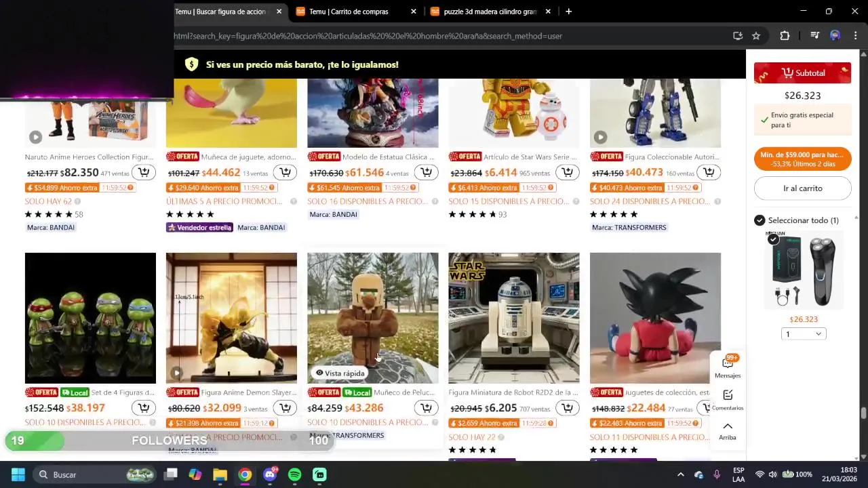The image size is (868, 488).
Task: Switch to the Temu Buscar figura de accion tab
Action: click(x=220, y=12)
